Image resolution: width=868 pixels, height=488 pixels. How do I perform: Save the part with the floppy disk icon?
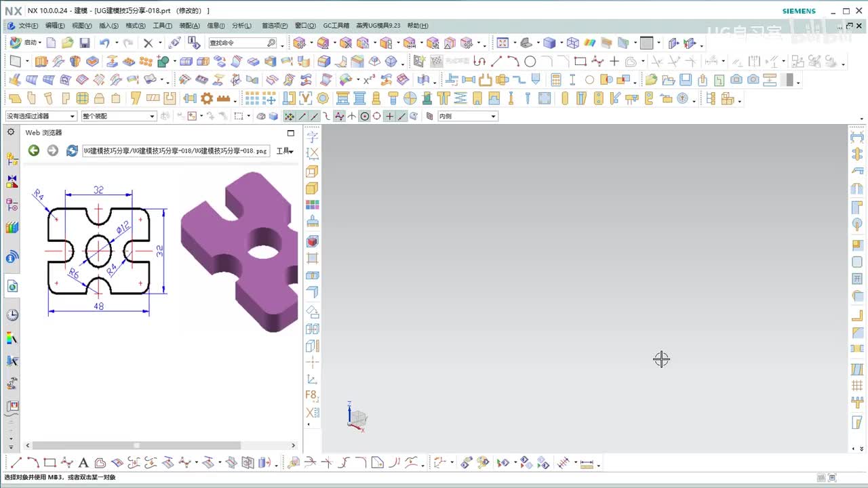tap(85, 43)
